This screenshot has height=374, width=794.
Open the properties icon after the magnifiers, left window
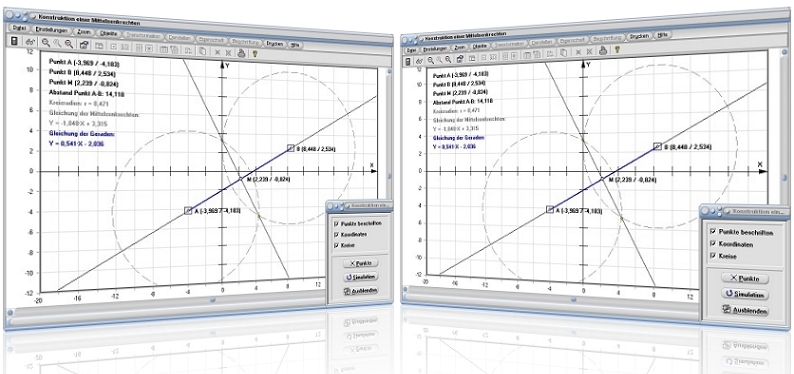[x=84, y=45]
